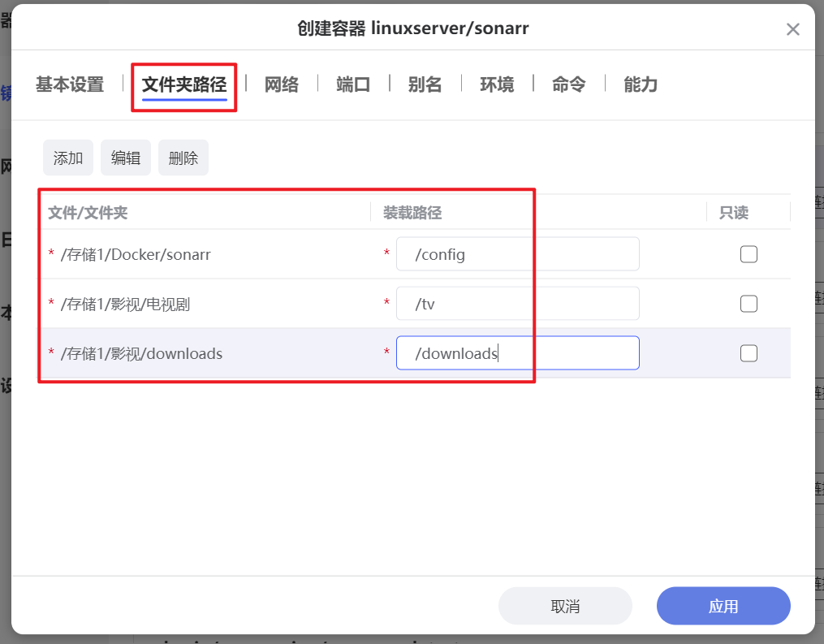The width and height of the screenshot is (824, 644).
Task: Click the 添加 button
Action: pos(68,158)
